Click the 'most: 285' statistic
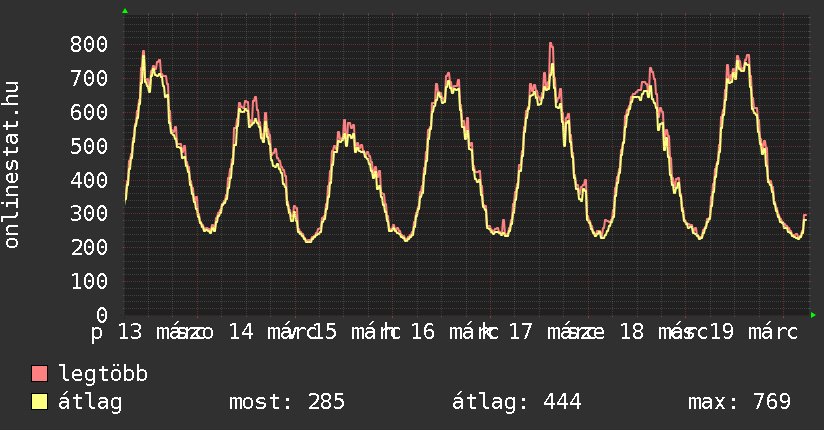The height and width of the screenshot is (430, 824). point(287,402)
